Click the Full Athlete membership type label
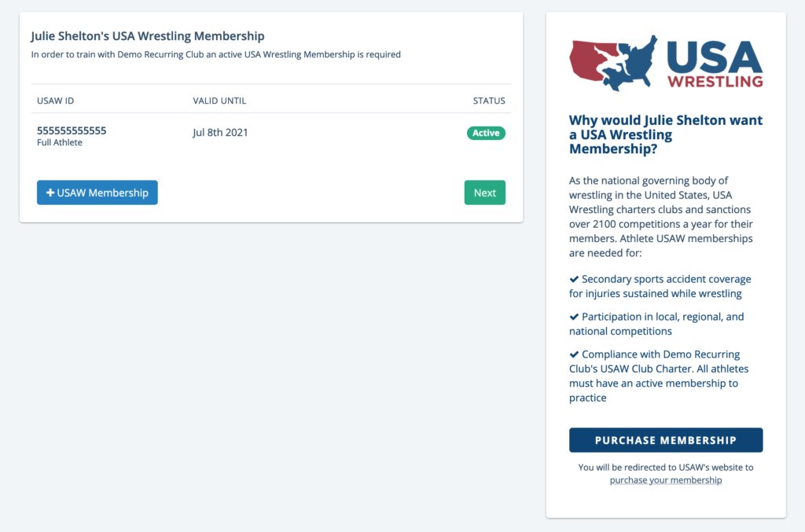This screenshot has height=532, width=805. pos(60,142)
